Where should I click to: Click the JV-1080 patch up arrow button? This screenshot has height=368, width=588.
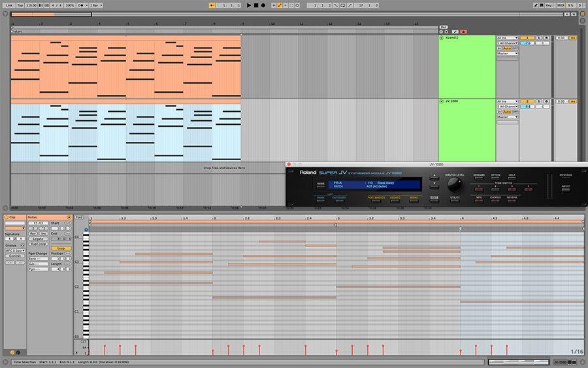(x=434, y=175)
